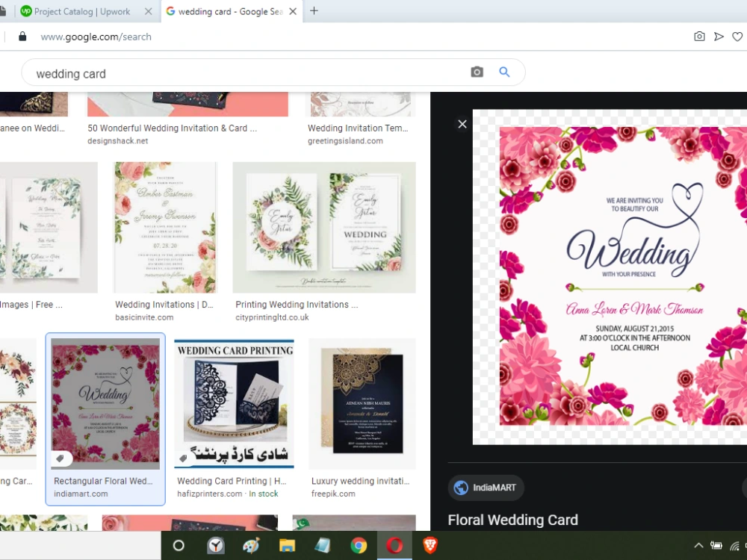Viewport: 747px width, 560px height.
Task: Launch Brave browser from taskbar
Action: [x=430, y=545]
